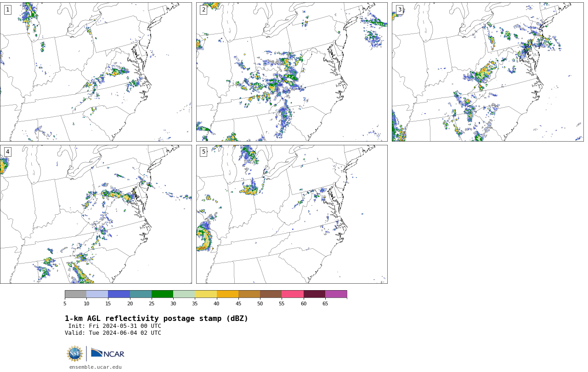This screenshot has height=372, width=588.
Task: Open ensemble member 2 reflectivity map
Action: [292, 72]
